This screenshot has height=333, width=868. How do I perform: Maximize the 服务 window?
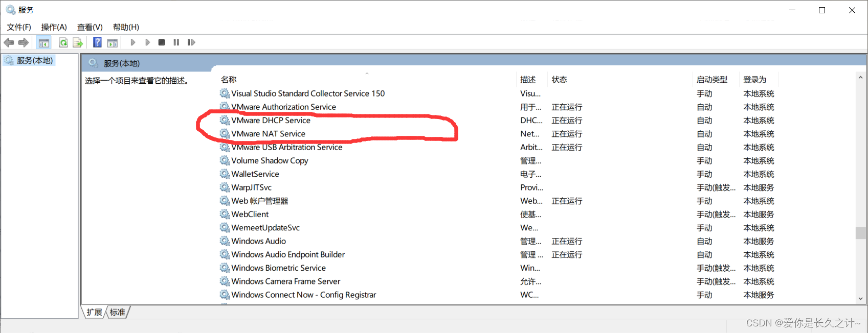pyautogui.click(x=822, y=10)
